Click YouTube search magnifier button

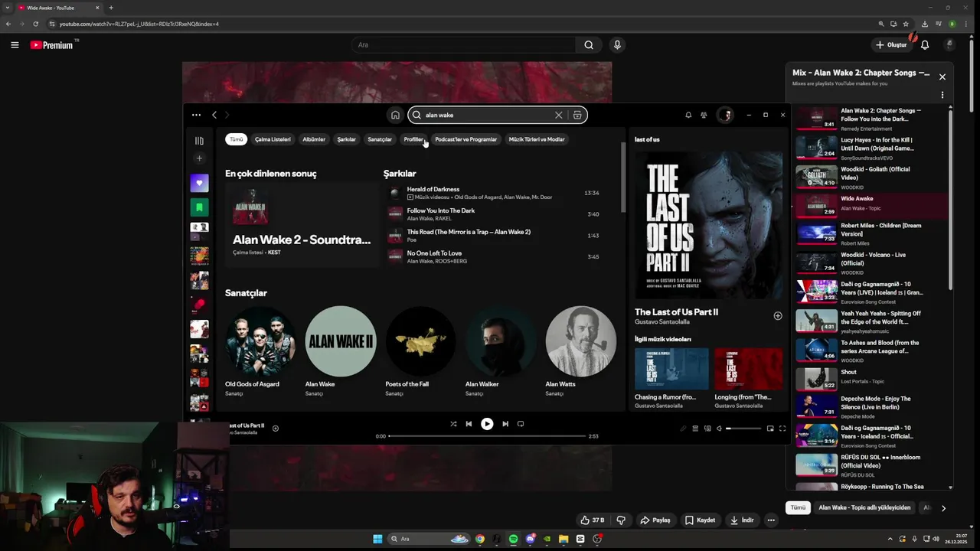pos(589,45)
